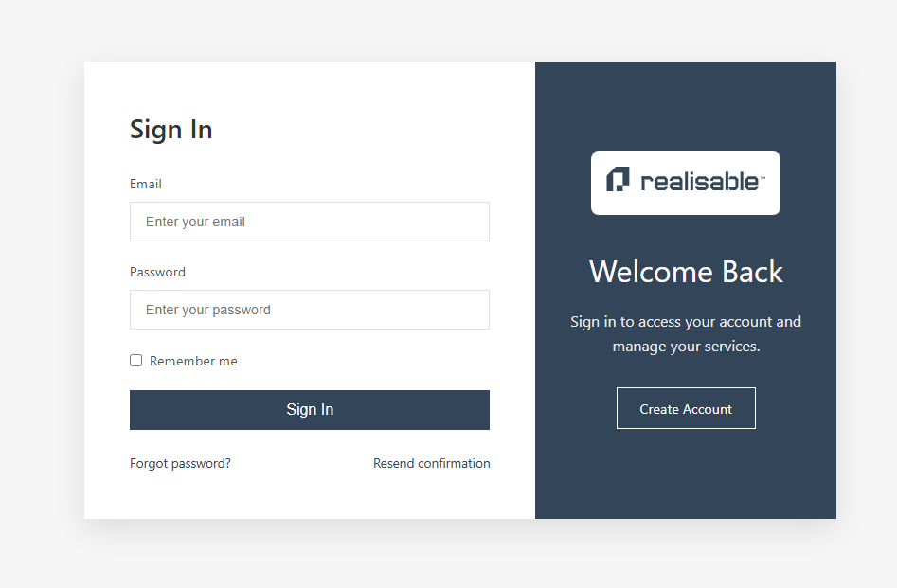Click the realisable logo symbol icon
897x588 pixels.
point(618,180)
